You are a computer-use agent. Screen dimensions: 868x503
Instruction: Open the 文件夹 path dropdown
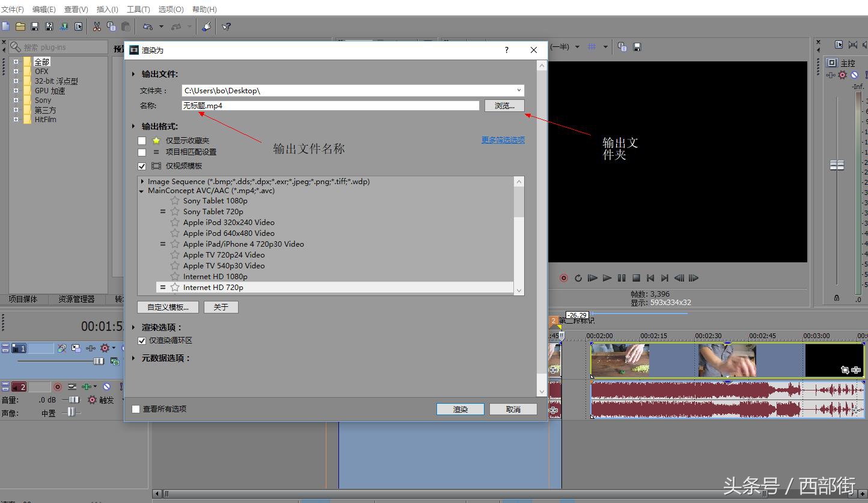coord(518,91)
